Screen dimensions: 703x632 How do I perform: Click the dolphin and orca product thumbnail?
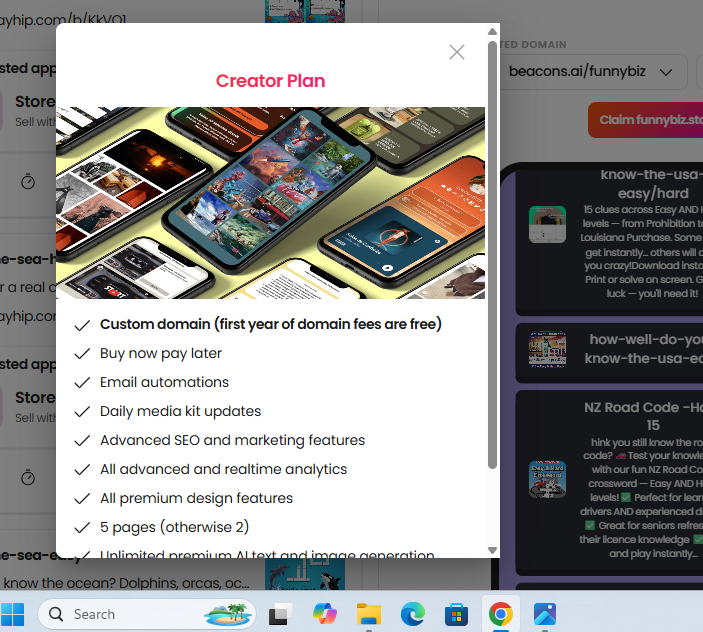click(x=305, y=574)
